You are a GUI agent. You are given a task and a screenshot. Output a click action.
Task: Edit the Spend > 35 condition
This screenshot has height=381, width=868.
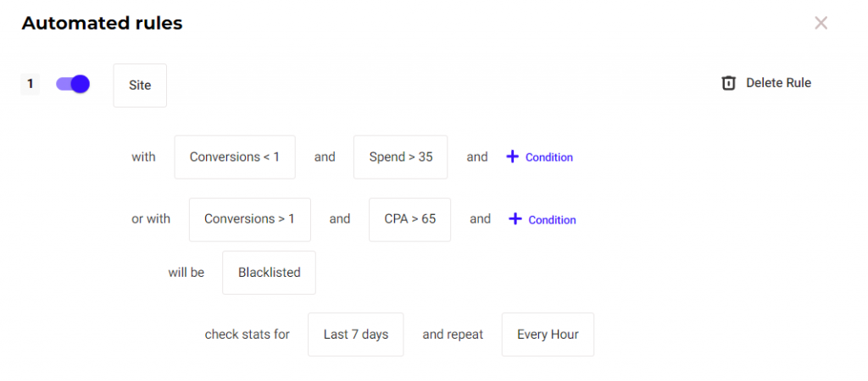click(400, 157)
